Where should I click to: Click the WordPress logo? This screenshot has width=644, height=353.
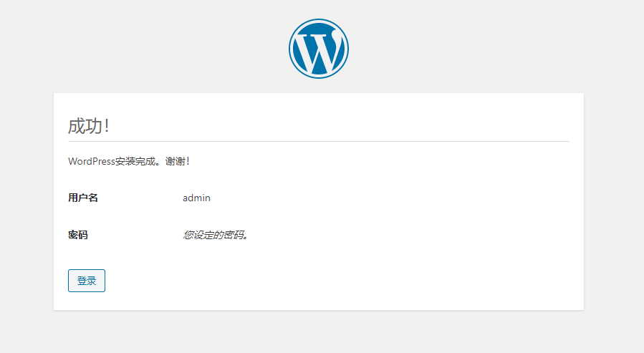[x=319, y=48]
